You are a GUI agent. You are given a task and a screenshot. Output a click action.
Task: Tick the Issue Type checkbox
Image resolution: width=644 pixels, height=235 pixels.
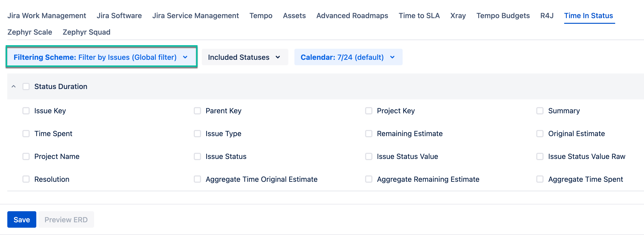(x=197, y=134)
